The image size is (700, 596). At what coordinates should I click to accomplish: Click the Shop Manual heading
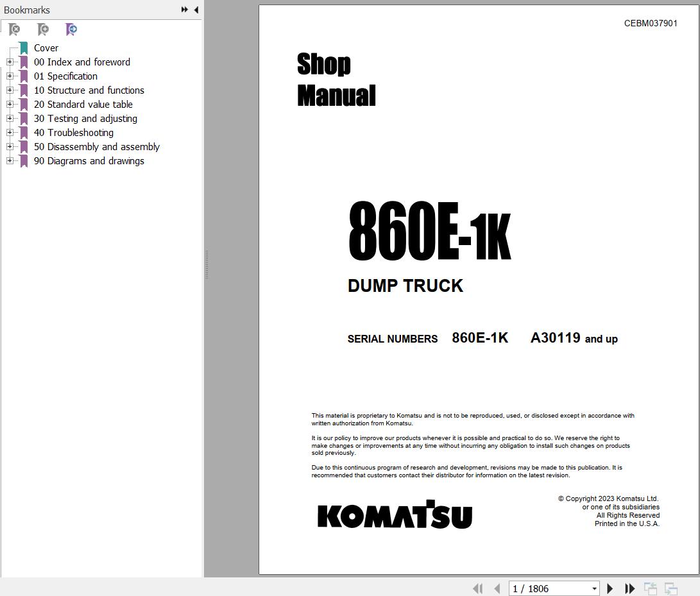coord(336,80)
